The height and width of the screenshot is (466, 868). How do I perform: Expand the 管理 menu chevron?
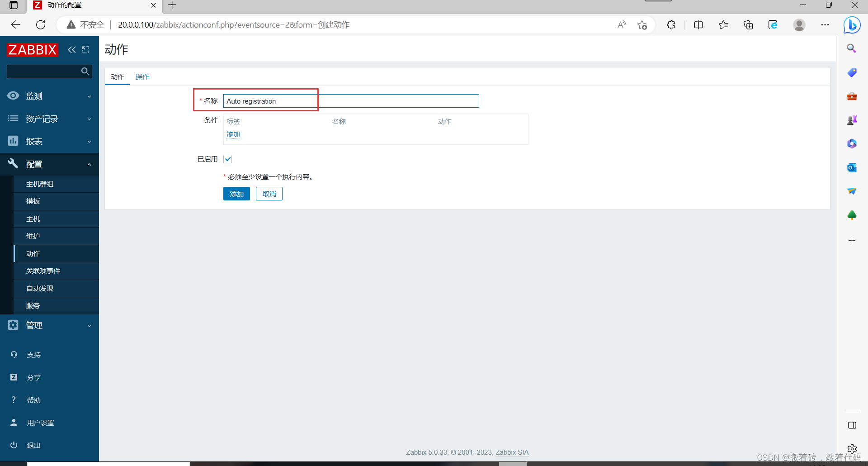click(89, 326)
